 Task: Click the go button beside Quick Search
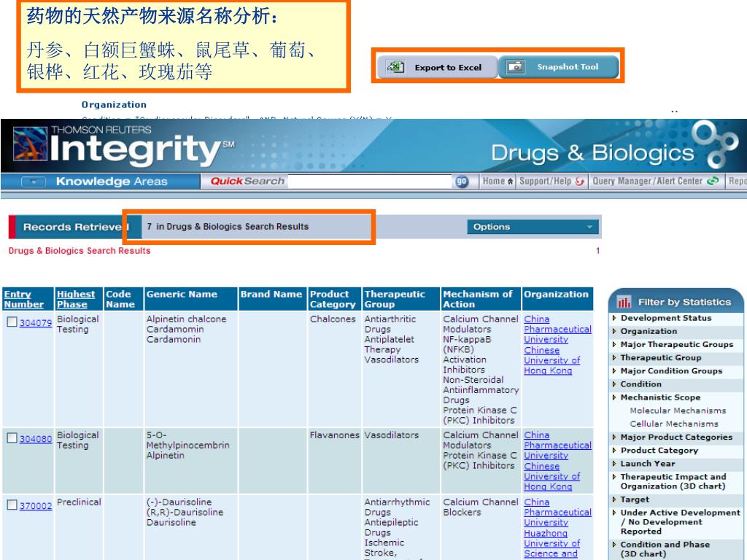(462, 182)
